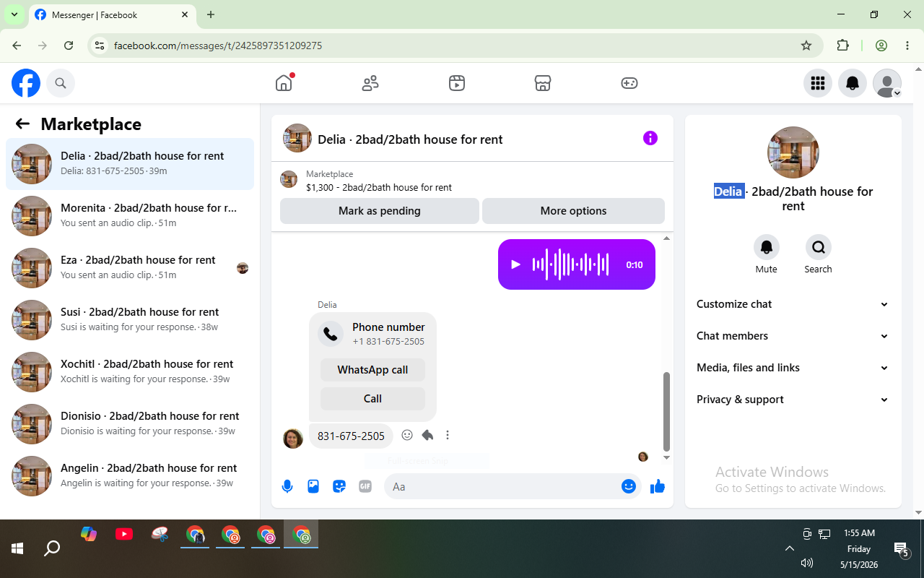Open Angelin house for rent conversation
Image resolution: width=924 pixels, height=578 pixels.
point(130,476)
